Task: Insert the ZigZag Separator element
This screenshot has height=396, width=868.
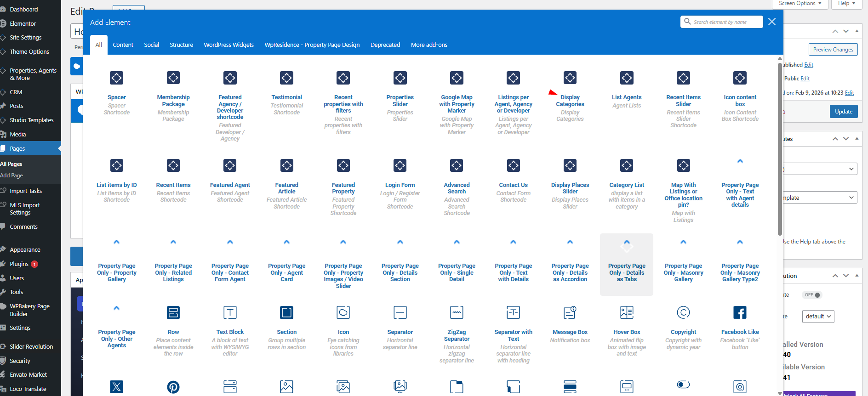Action: pyautogui.click(x=457, y=313)
